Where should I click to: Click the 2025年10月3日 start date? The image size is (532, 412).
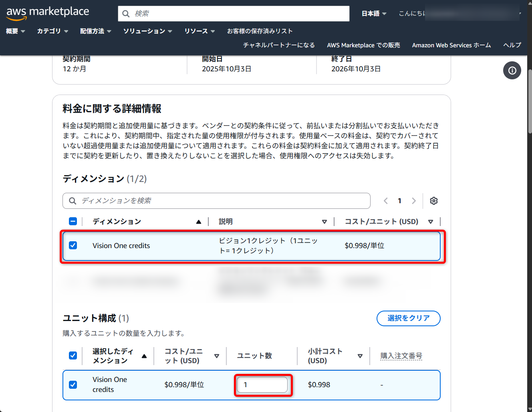pyautogui.click(x=227, y=69)
